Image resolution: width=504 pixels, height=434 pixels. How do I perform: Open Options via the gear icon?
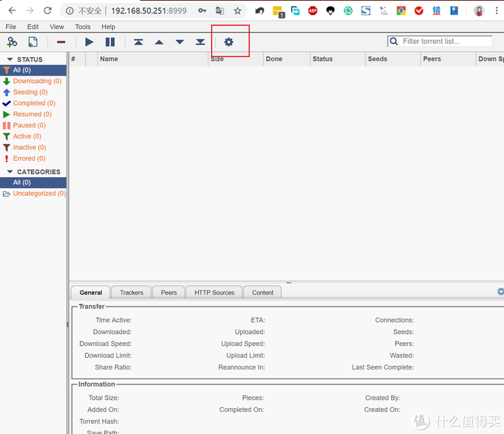[x=228, y=42]
